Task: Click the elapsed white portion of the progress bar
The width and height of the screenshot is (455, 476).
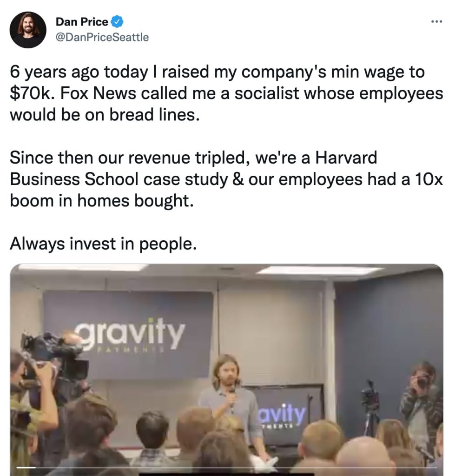Action: click(x=26, y=467)
